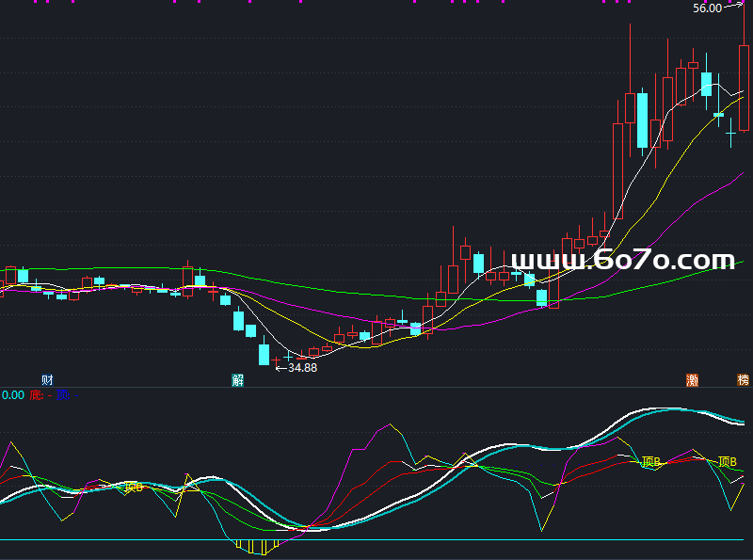Open the 财 financial event marker
Viewport: 753px width, 560px height.
click(47, 380)
